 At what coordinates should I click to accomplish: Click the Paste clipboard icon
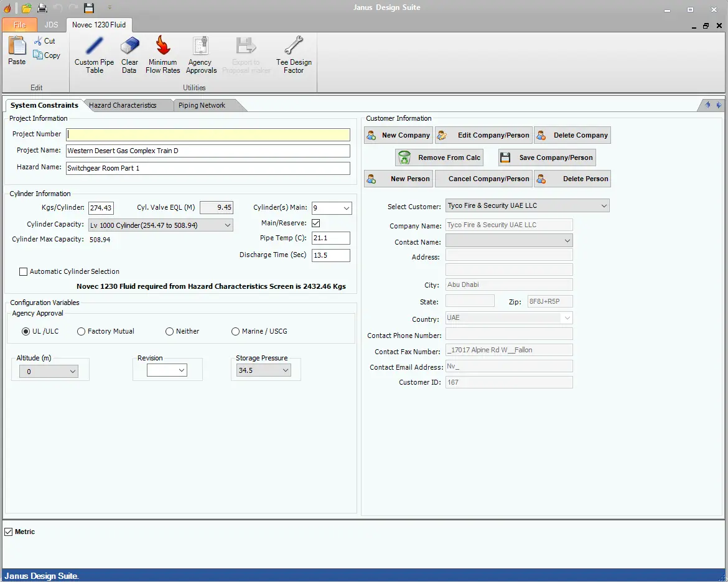click(x=17, y=47)
